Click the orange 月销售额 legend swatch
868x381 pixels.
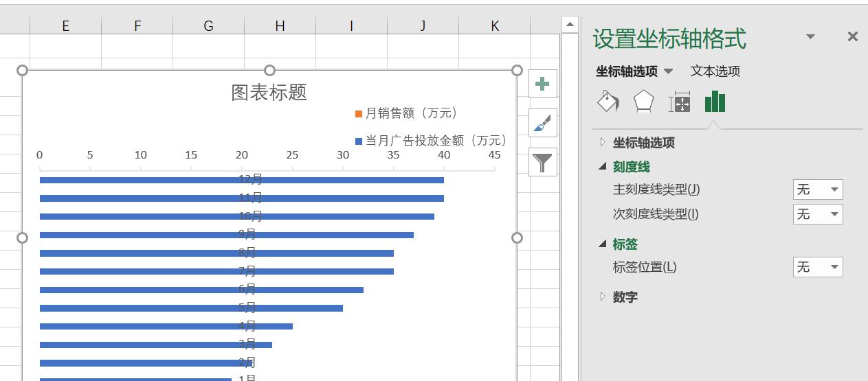[x=359, y=114]
